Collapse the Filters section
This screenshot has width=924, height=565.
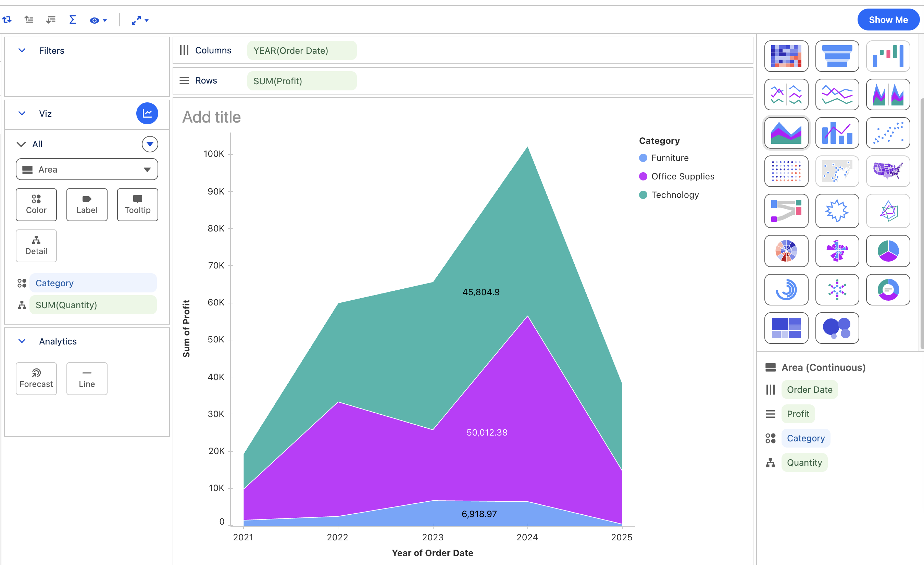22,50
